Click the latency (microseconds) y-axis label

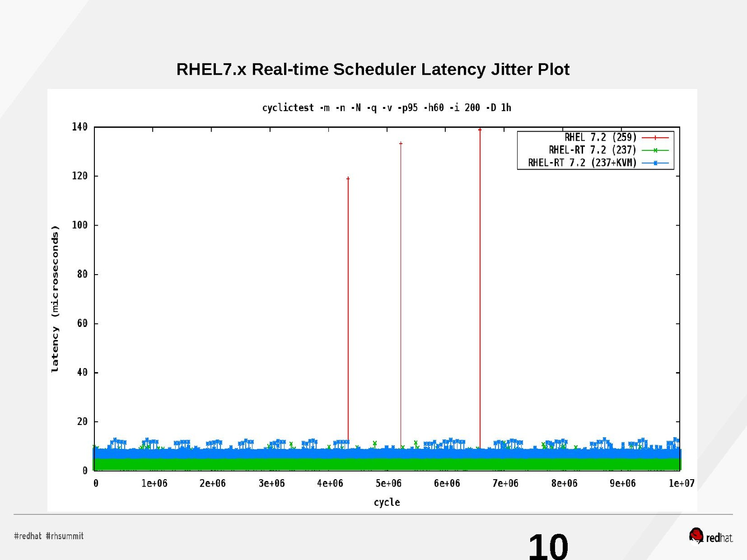(x=55, y=299)
